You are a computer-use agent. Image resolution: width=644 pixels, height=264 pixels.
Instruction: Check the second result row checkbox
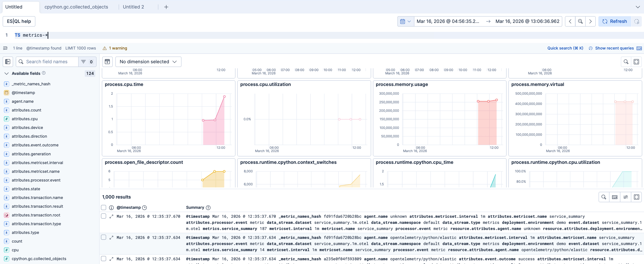coord(104,237)
